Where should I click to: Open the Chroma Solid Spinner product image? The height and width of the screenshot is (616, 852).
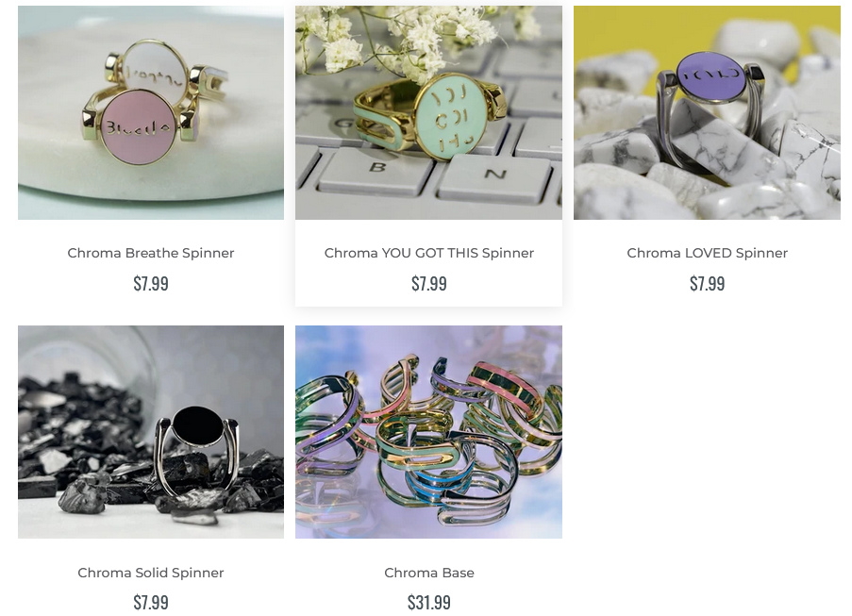pyautogui.click(x=151, y=432)
